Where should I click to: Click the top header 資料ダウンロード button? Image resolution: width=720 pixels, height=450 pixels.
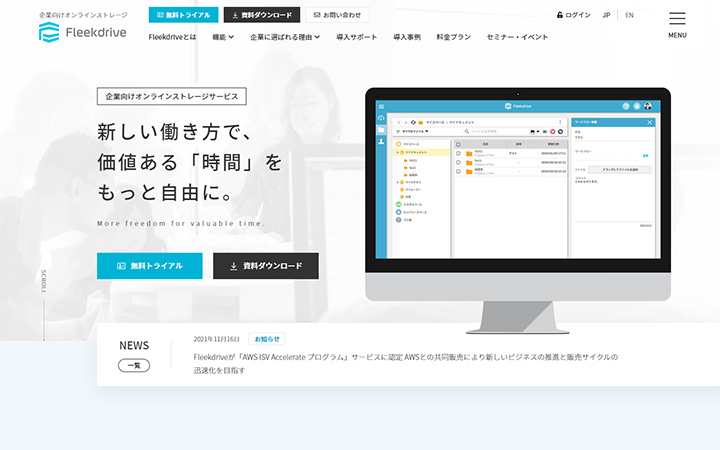click(x=262, y=15)
